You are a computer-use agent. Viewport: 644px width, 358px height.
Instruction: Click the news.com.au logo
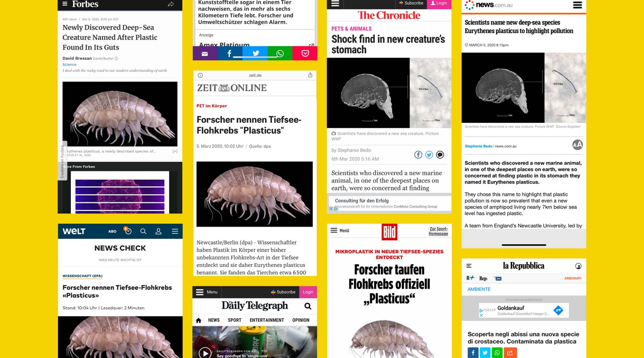pyautogui.click(x=488, y=5)
